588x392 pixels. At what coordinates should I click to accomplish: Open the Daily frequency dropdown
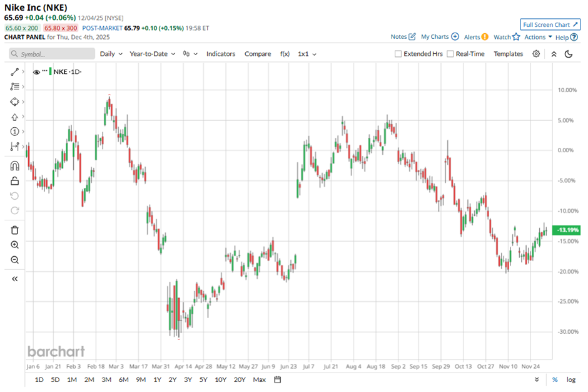tap(111, 54)
